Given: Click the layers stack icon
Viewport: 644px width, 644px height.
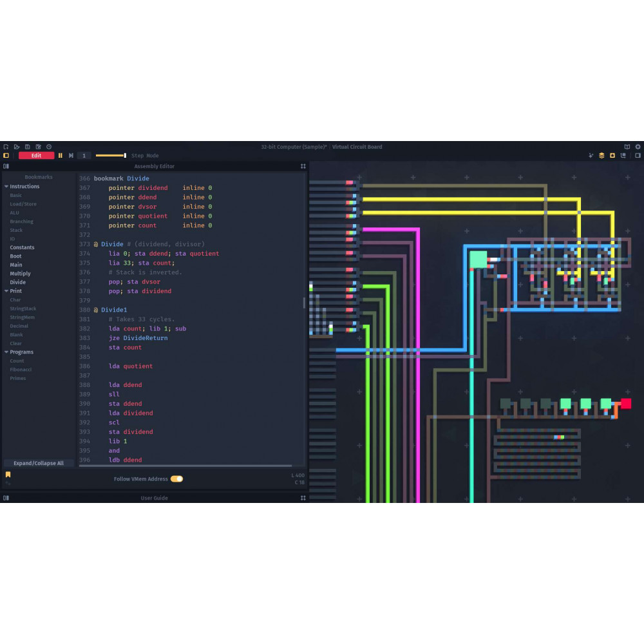Looking at the screenshot, I should pos(601,156).
